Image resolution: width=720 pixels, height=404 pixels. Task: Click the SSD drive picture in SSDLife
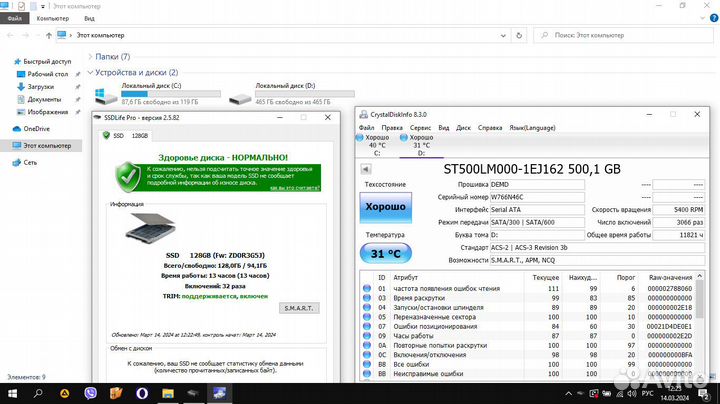click(151, 227)
